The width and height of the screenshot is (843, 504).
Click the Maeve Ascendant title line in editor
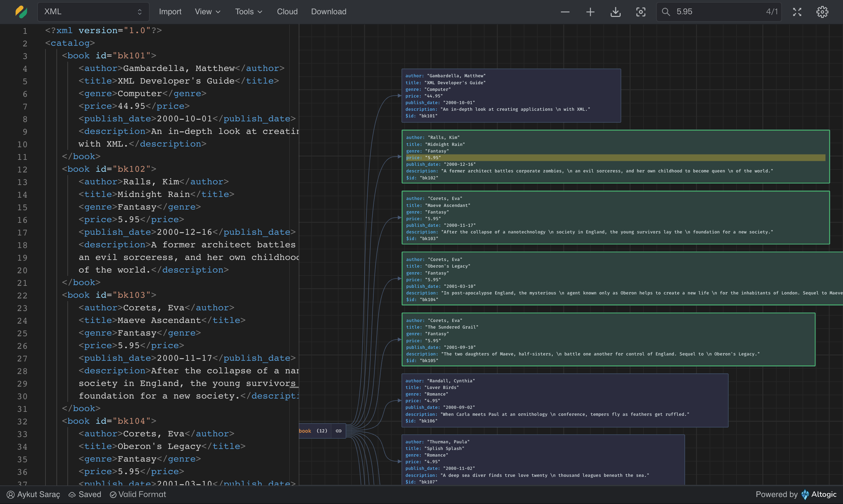click(162, 320)
